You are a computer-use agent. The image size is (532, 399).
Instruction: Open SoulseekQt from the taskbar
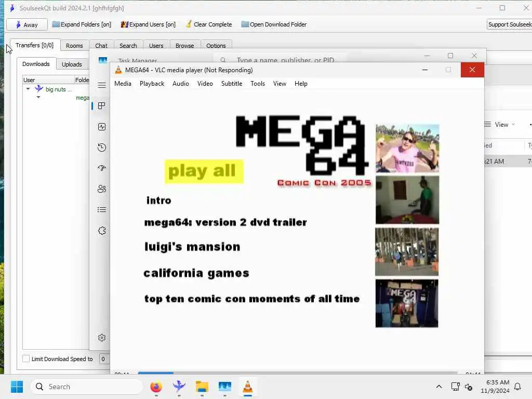[x=179, y=387]
